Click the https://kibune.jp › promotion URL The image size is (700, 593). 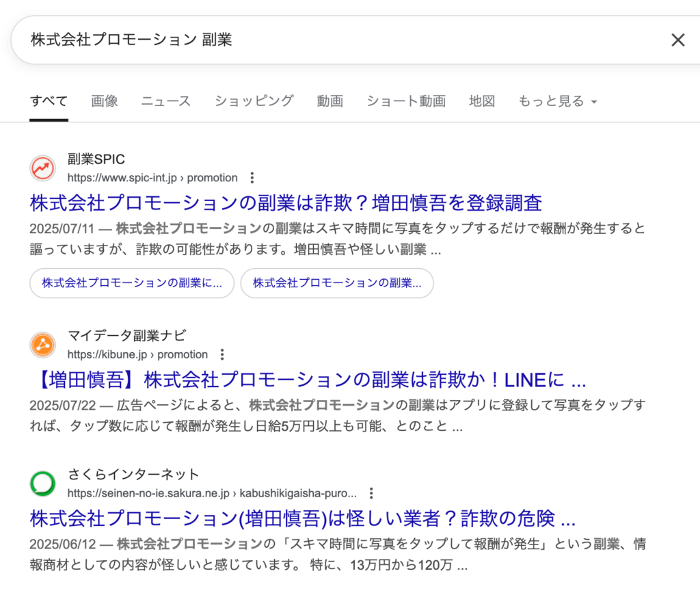[137, 354]
